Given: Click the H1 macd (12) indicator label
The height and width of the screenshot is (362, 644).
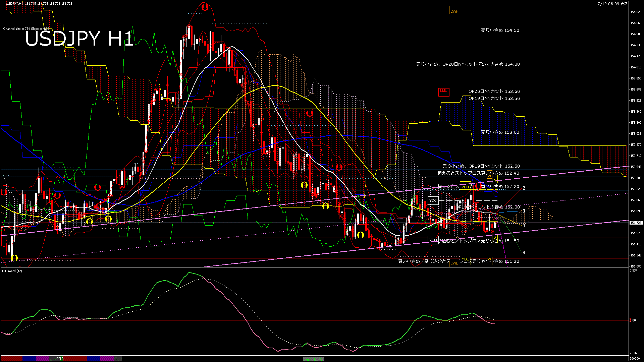Looking at the screenshot, I should pyautogui.click(x=12, y=271).
